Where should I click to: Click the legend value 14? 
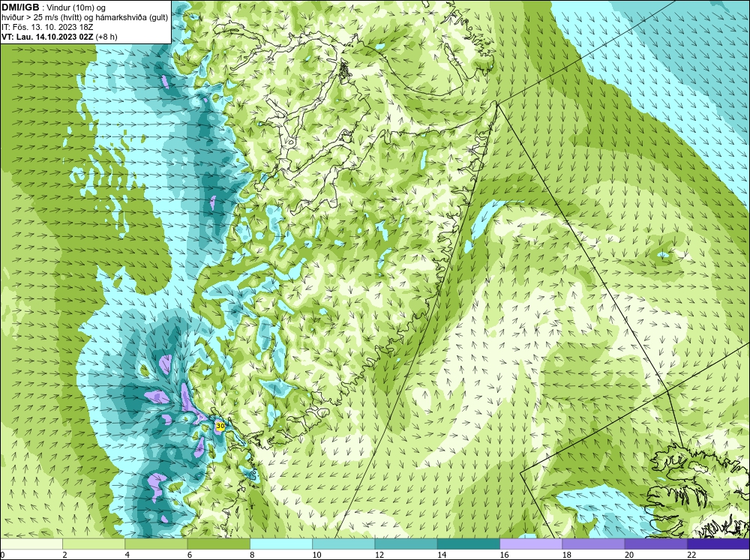click(442, 555)
